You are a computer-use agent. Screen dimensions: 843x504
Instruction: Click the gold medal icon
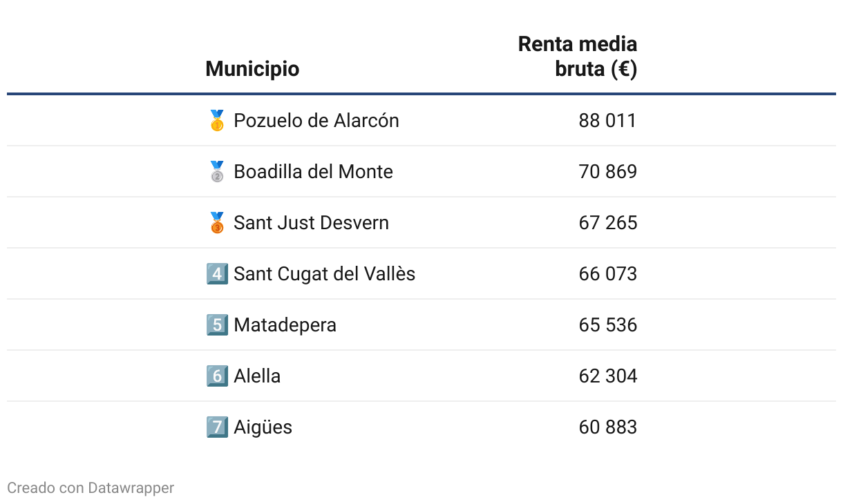click(217, 121)
